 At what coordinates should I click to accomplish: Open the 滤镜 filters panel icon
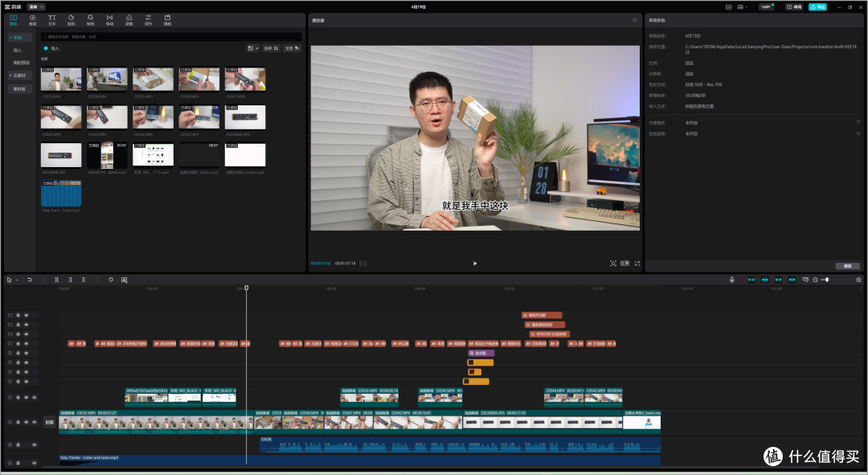[129, 20]
